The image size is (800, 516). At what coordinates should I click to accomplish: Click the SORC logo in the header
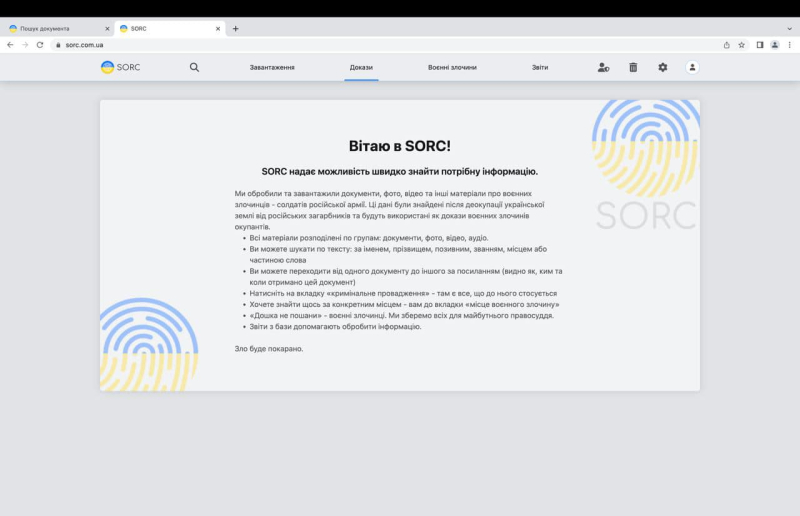pos(120,67)
